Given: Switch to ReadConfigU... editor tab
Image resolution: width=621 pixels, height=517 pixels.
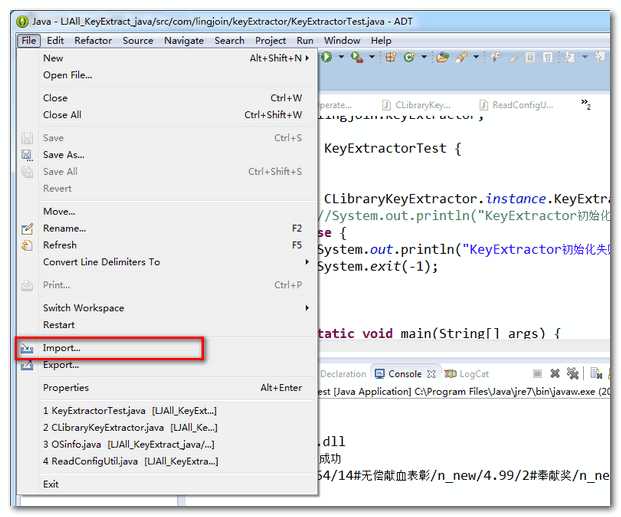Looking at the screenshot, I should (516, 105).
